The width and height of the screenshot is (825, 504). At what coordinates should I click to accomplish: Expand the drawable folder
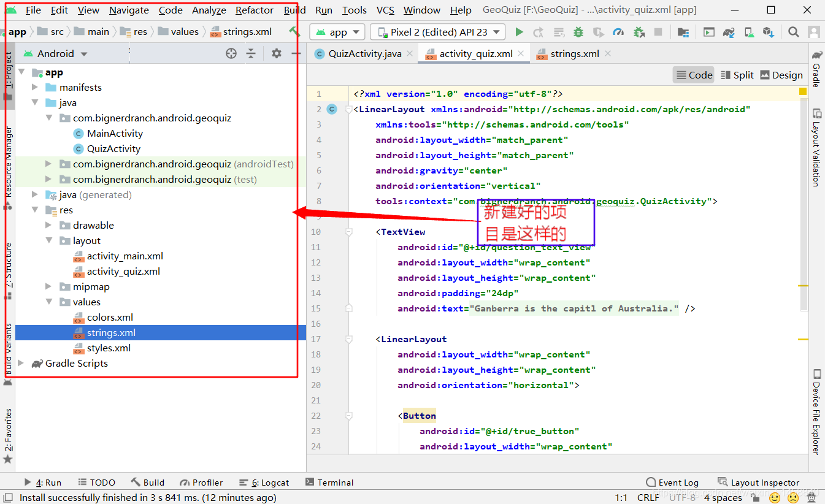point(48,225)
